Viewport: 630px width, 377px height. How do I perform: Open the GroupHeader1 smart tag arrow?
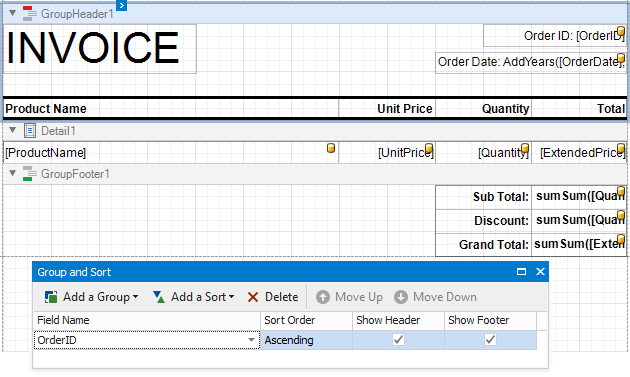121,5
